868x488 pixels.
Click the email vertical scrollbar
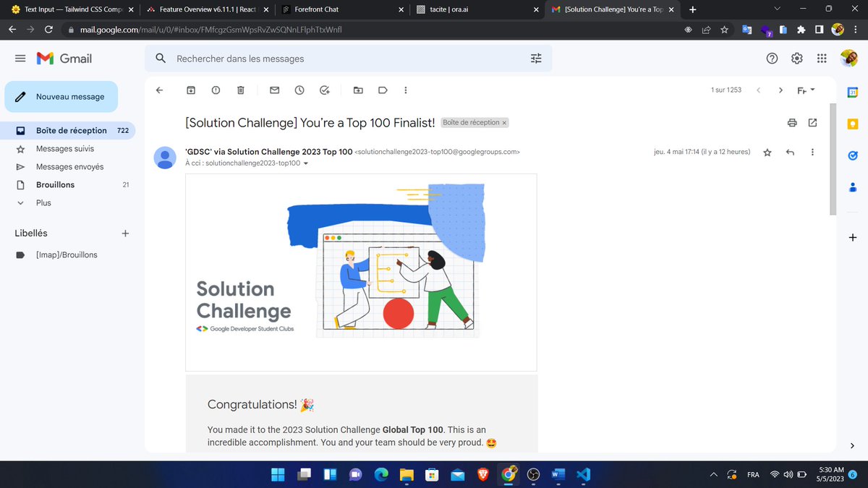coord(834,159)
